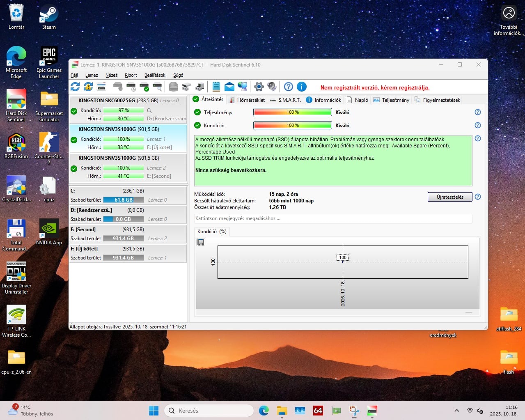
Task: Save the condition chart with floppy icon
Action: point(201,242)
